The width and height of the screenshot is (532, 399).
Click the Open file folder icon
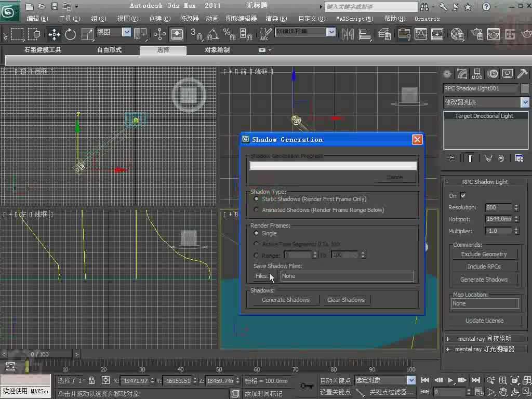click(42, 6)
